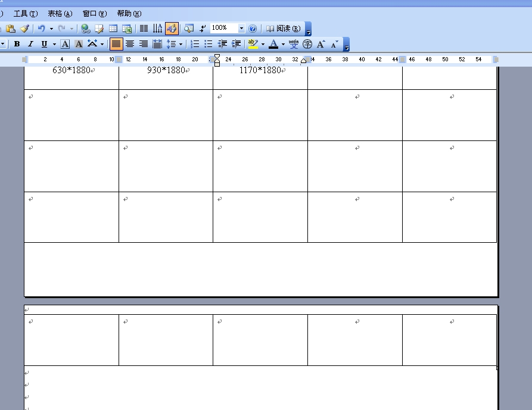532x410 pixels.
Task: Open Tables and Borders toolbar icon
Action: pyautogui.click(x=99, y=29)
